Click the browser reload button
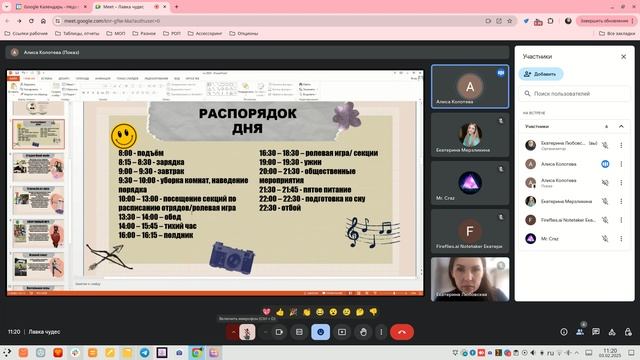The image size is (640, 360). pyautogui.click(x=31, y=21)
